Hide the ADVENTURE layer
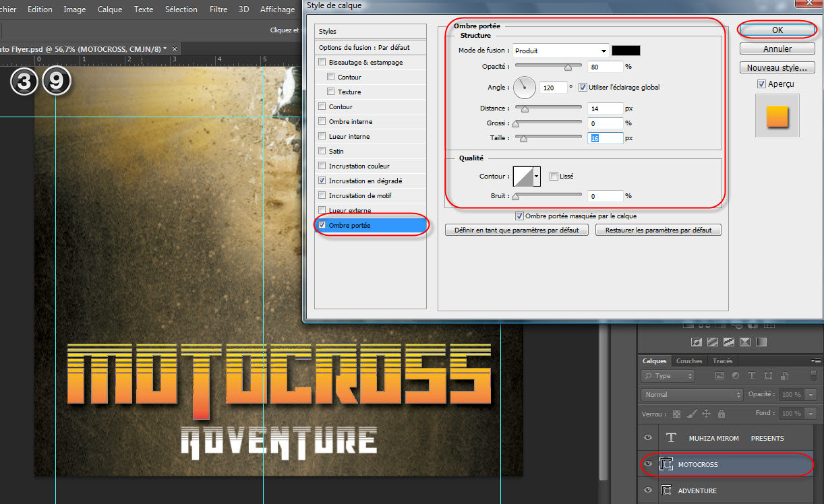 click(x=648, y=491)
